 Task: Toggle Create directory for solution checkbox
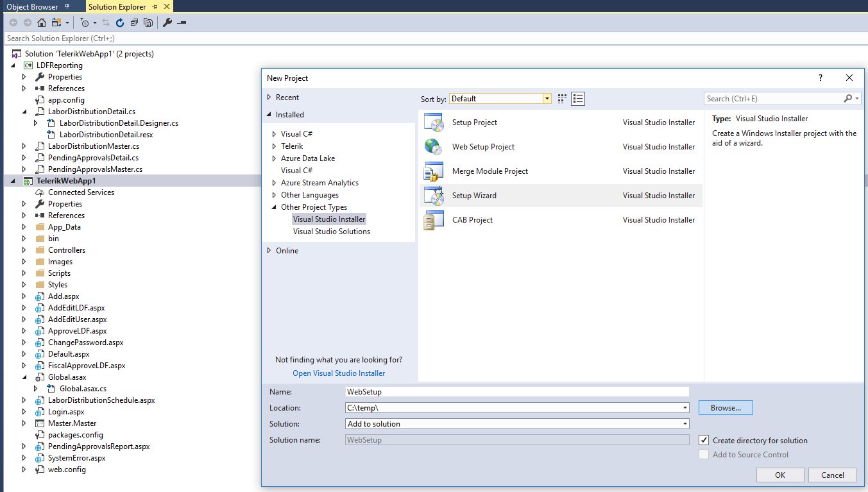tap(704, 441)
